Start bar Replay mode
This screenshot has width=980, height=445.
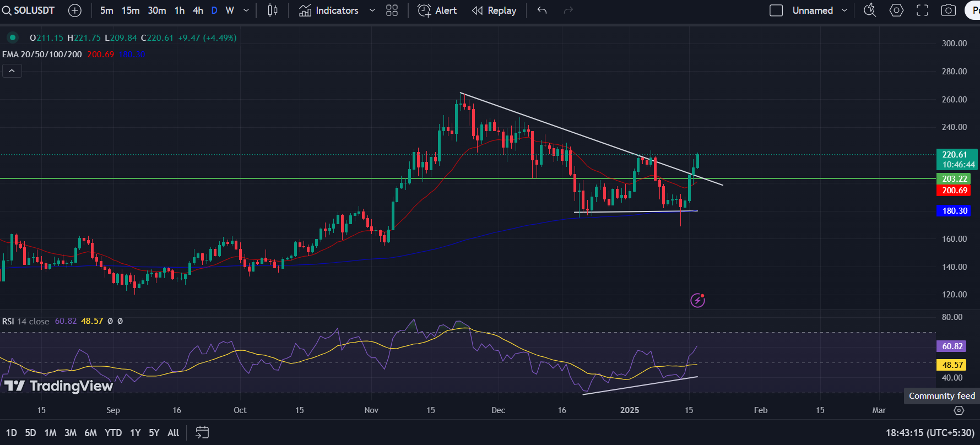[494, 10]
